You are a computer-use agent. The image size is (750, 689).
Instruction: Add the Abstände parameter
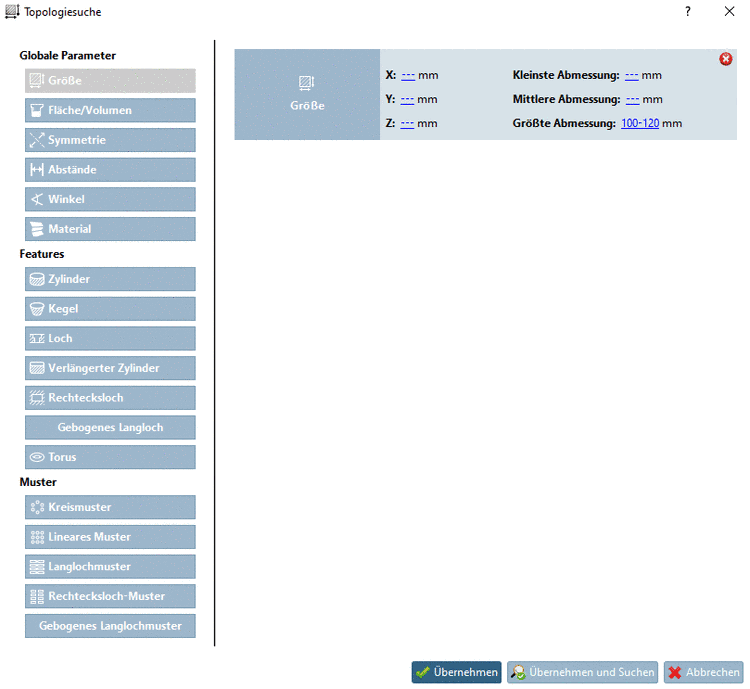point(110,169)
